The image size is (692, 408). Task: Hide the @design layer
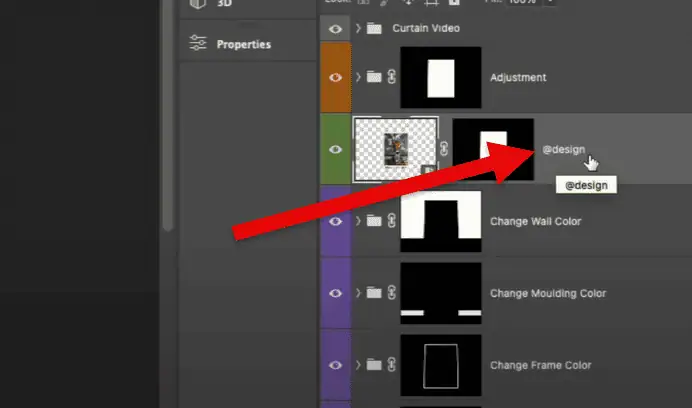coord(335,149)
